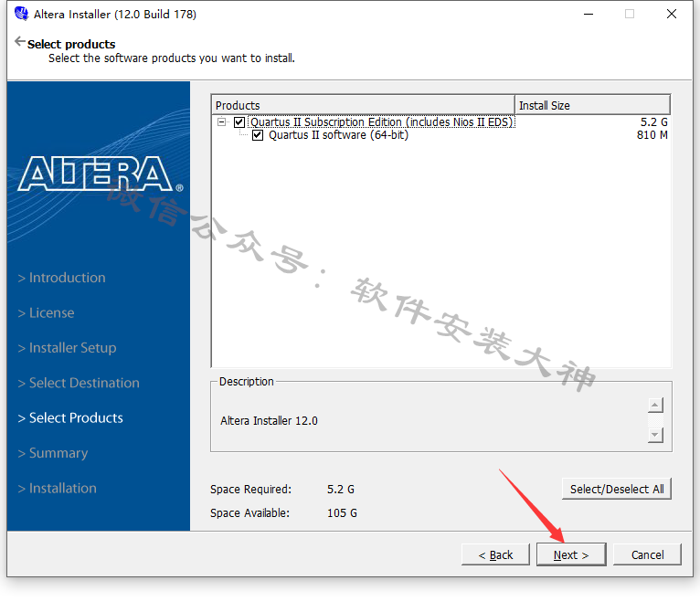
Task: Click the Introduction step in sidebar
Action: (61, 278)
